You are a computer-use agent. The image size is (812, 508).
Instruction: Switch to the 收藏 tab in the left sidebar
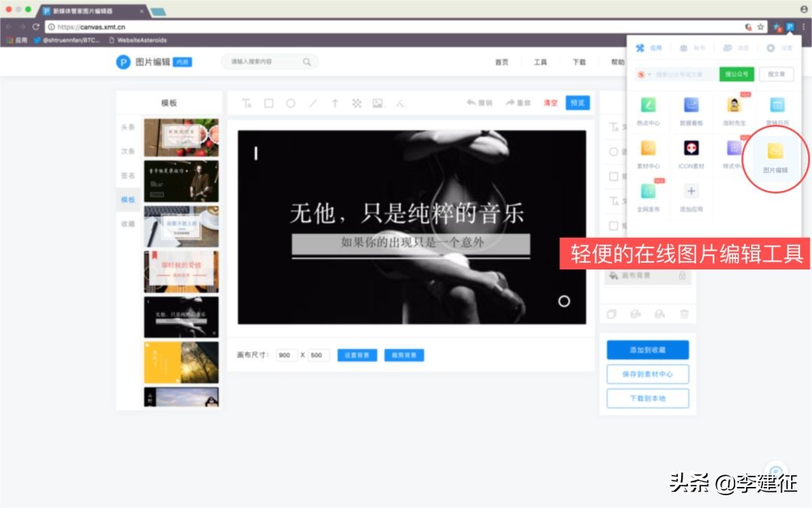[x=128, y=223]
